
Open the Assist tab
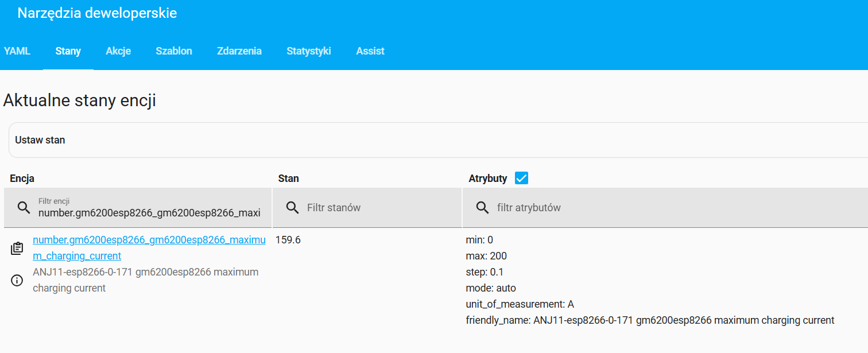[x=370, y=51]
